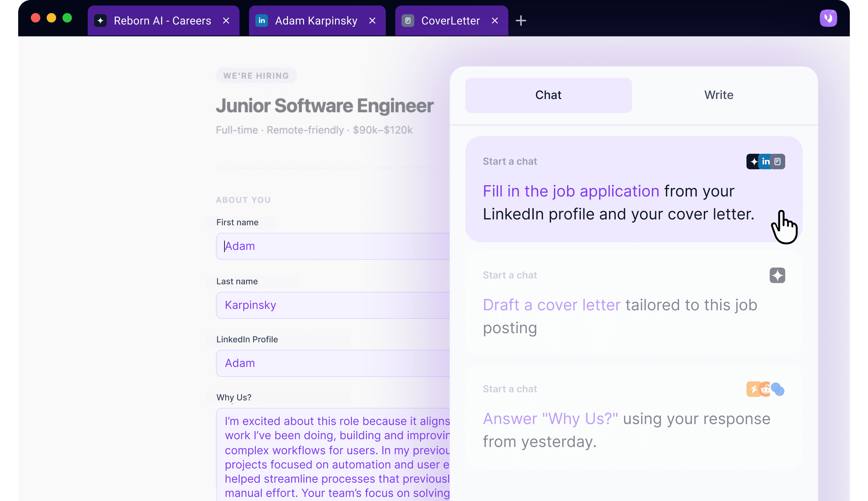Click the sparkle favicon on Reborn AI tab
Viewport: 868px width, 501px height.
pyautogui.click(x=100, y=21)
